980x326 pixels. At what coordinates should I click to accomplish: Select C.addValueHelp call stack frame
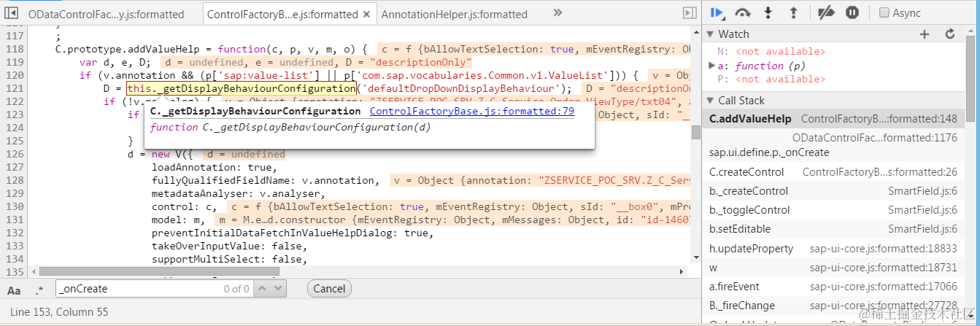[x=833, y=118]
